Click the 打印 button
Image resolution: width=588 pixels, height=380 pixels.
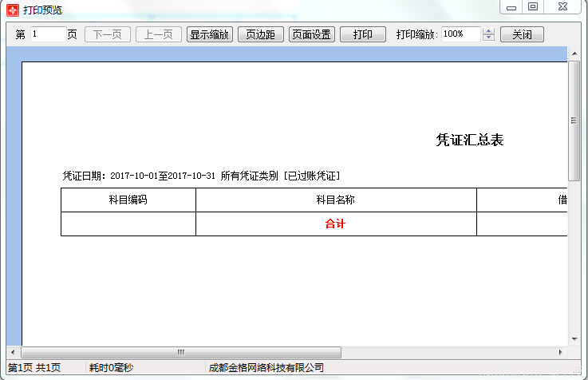tap(362, 35)
